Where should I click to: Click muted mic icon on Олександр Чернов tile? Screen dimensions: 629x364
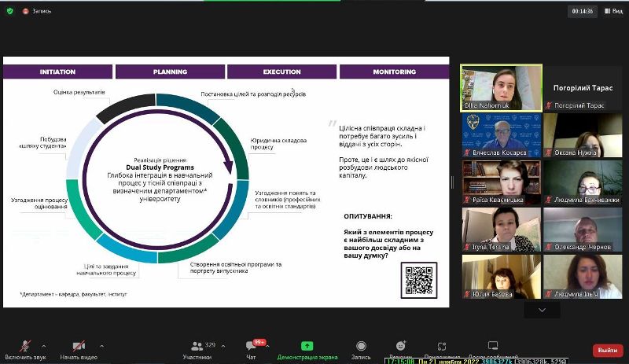click(549, 247)
